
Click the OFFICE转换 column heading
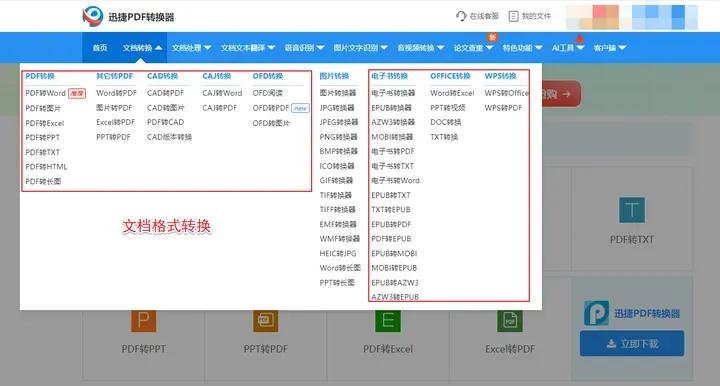tap(450, 76)
